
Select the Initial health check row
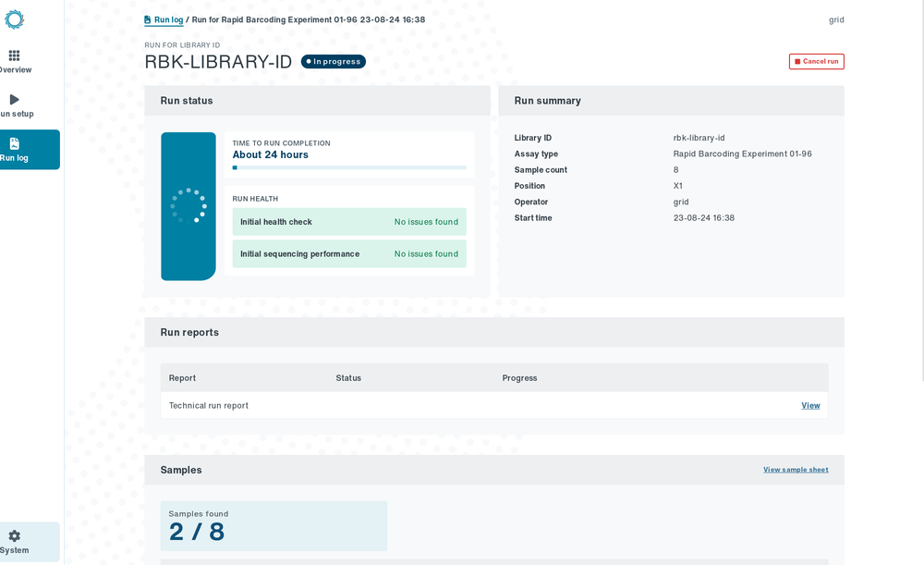point(349,222)
